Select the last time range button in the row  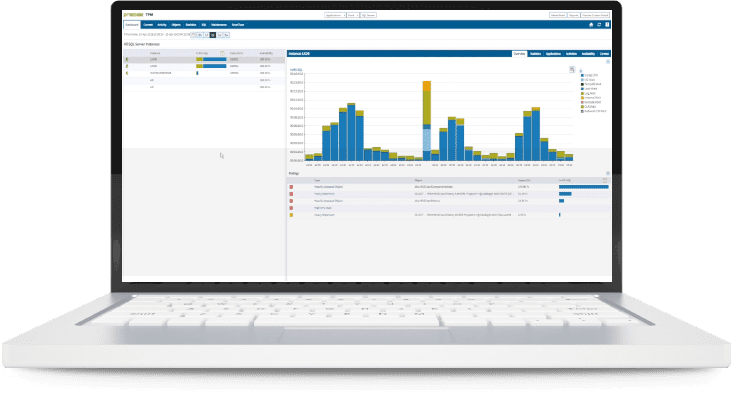click(x=227, y=35)
